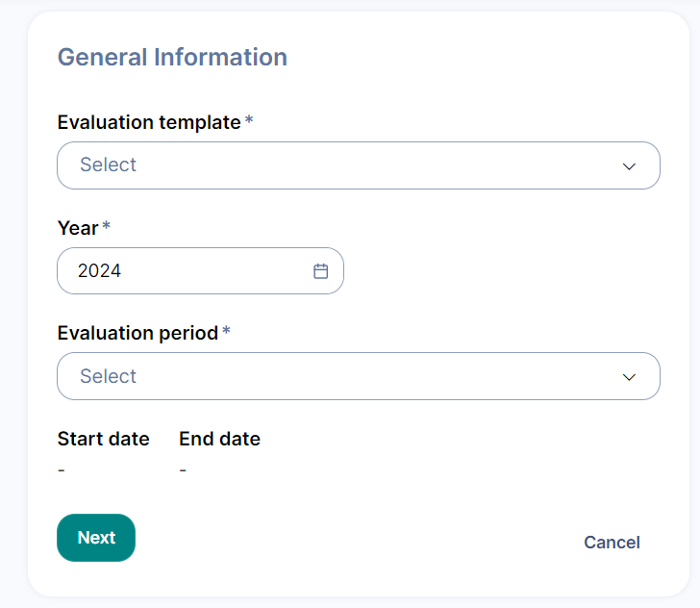Click the Evaluation template label
The height and width of the screenshot is (608, 700).
click(x=148, y=122)
